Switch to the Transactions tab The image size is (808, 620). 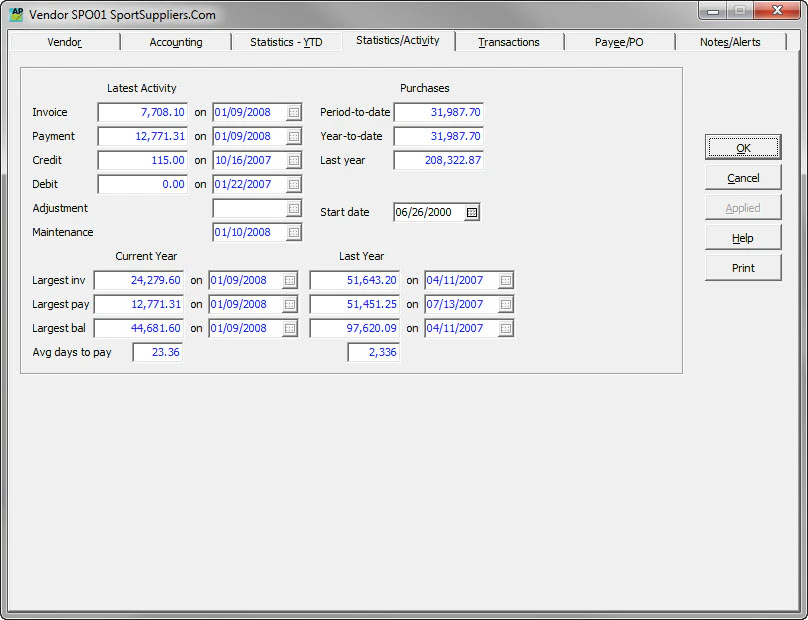point(509,42)
